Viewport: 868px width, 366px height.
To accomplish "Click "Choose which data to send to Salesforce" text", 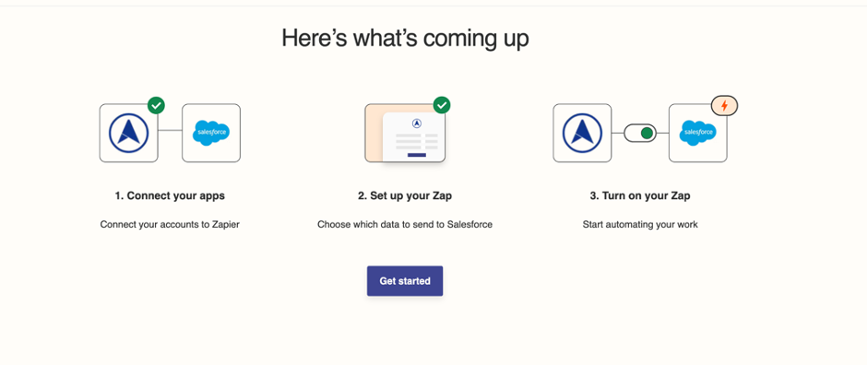I will pyautogui.click(x=405, y=225).
